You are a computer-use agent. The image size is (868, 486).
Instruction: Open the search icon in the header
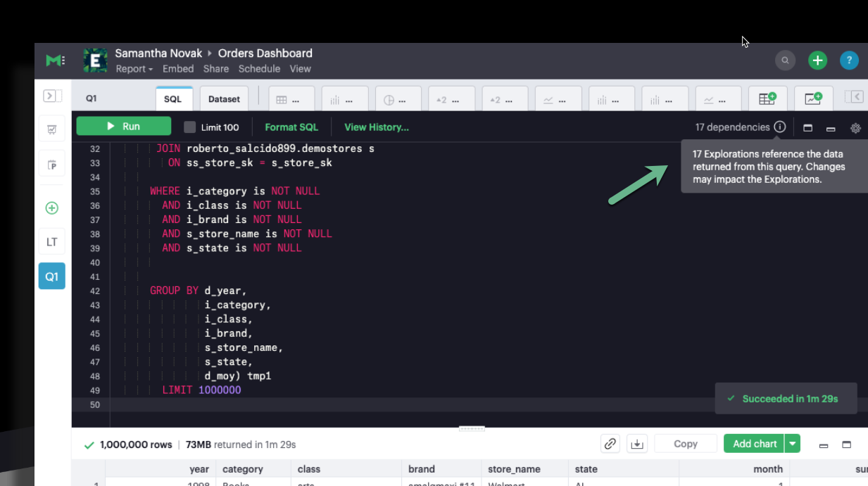click(785, 60)
